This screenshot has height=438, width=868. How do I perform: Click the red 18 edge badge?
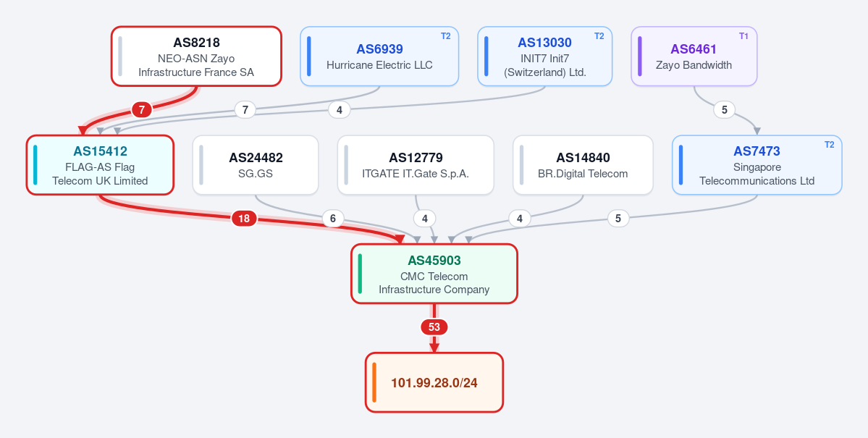pos(243,219)
